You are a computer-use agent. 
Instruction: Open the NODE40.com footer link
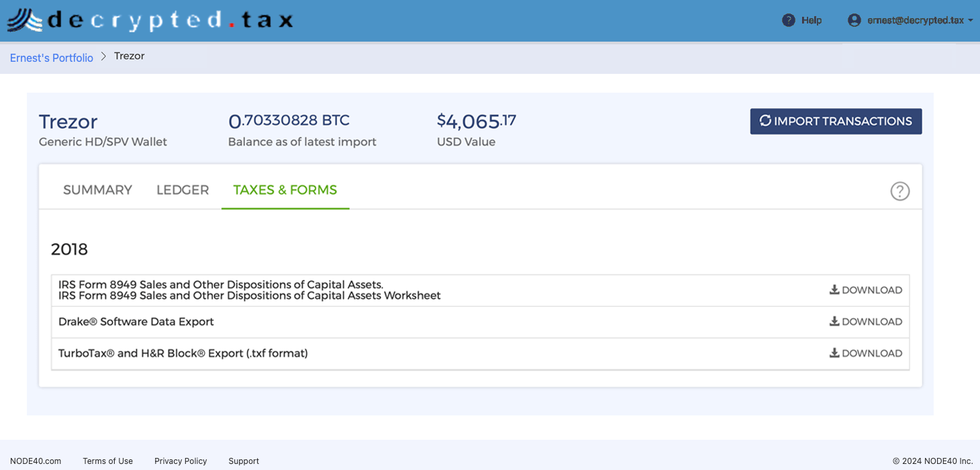point(36,461)
